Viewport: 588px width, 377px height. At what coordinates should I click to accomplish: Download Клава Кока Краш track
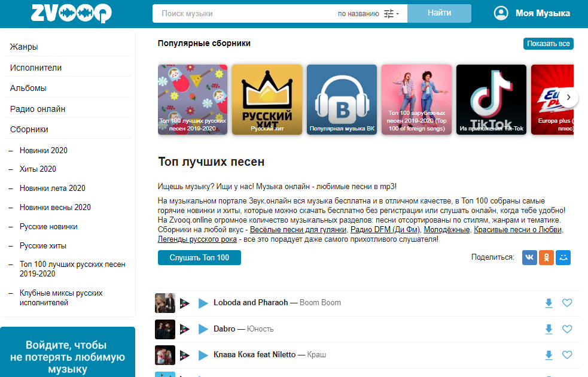point(549,355)
